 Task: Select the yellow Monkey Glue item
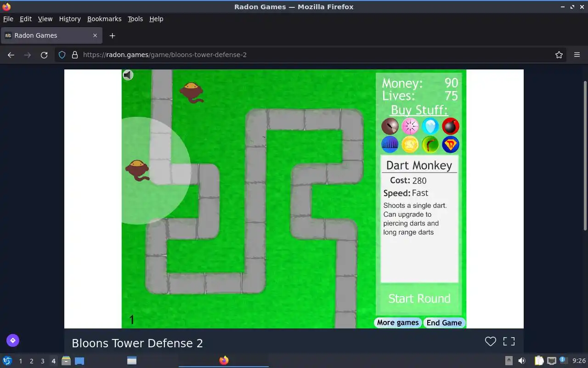click(x=410, y=144)
